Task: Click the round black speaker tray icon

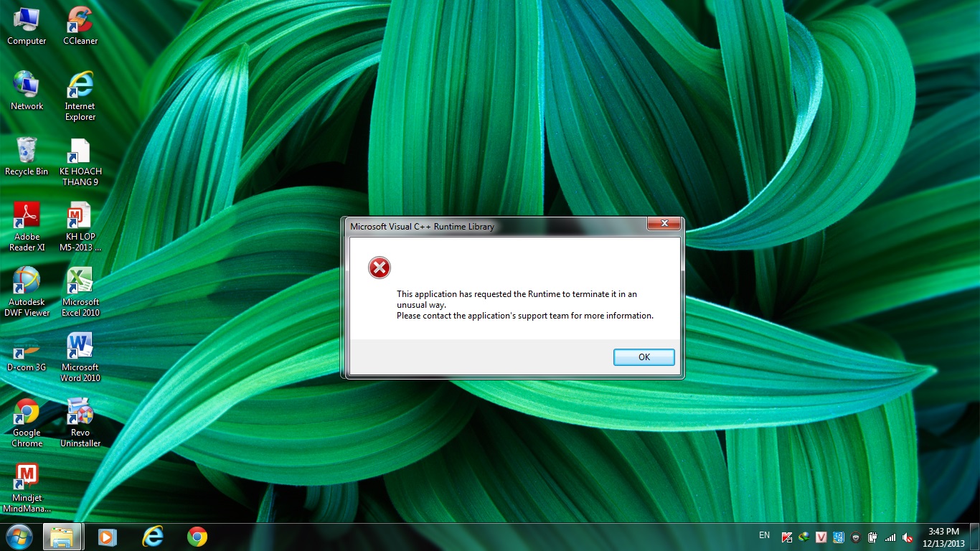Action: click(856, 537)
